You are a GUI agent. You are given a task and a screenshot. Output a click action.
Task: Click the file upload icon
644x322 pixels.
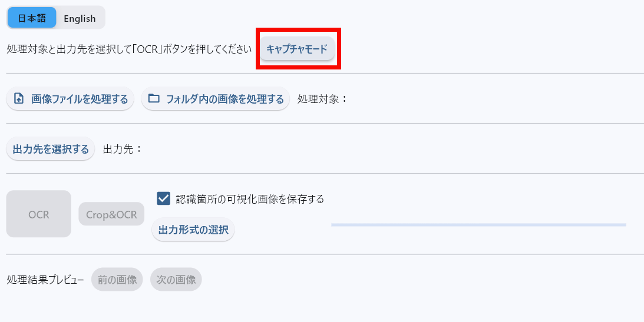coord(19,99)
